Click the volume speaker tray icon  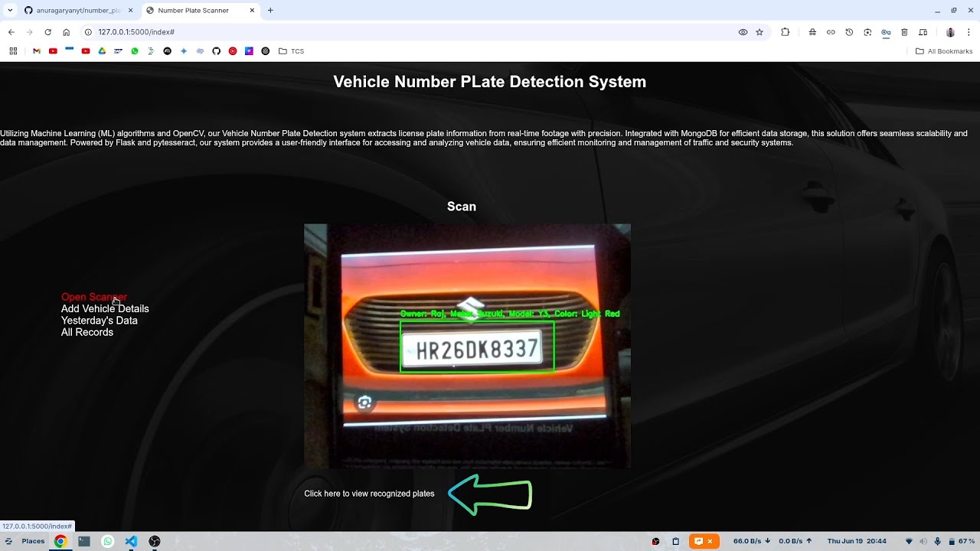click(923, 541)
